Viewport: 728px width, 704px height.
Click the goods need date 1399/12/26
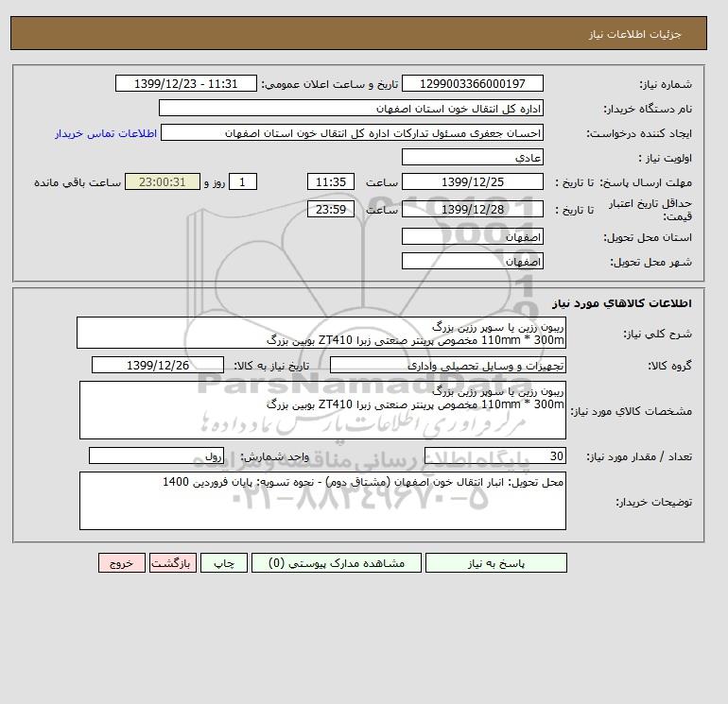pos(158,365)
